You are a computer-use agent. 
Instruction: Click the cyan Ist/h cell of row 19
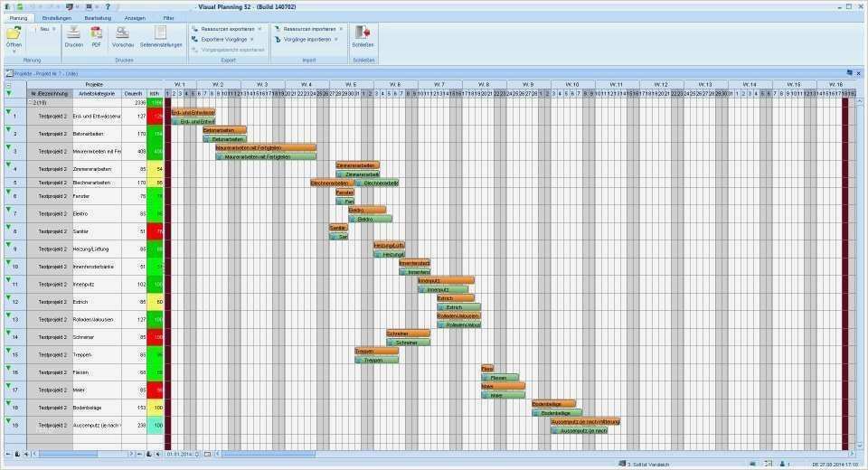pyautogui.click(x=155, y=425)
